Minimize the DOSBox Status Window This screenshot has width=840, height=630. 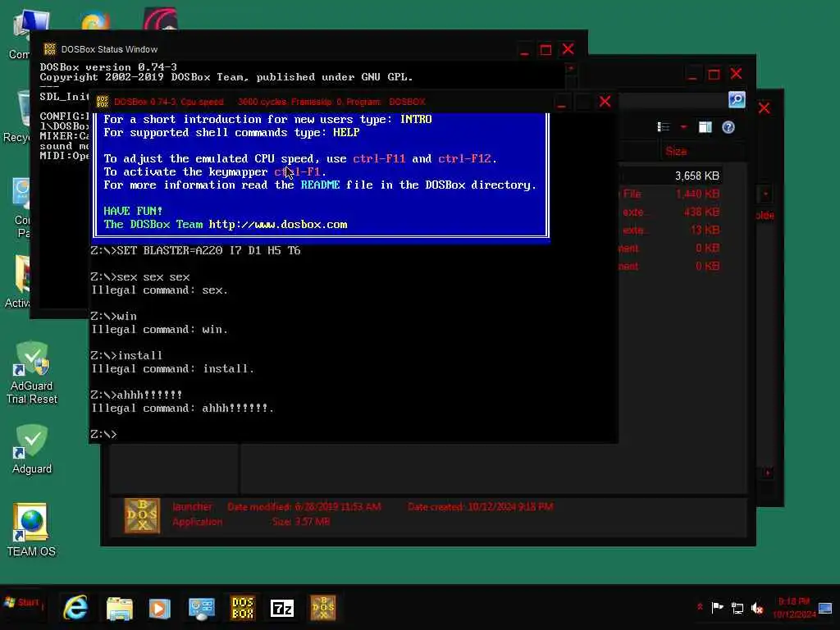[524, 50]
